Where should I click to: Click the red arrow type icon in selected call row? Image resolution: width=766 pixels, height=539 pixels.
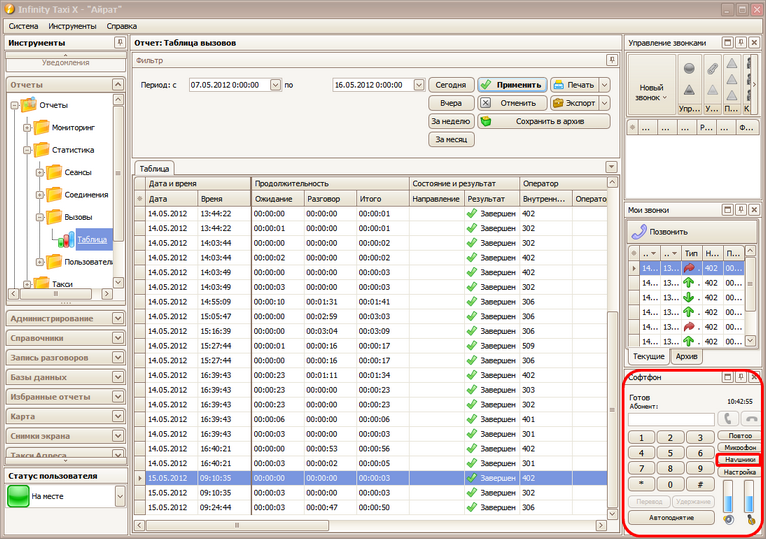(x=689, y=268)
